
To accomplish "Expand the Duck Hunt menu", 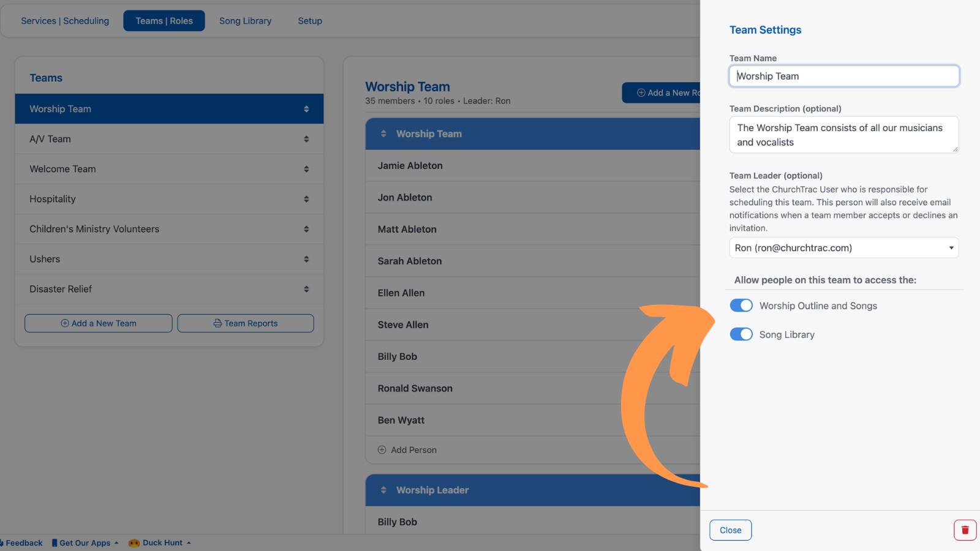I will [160, 543].
